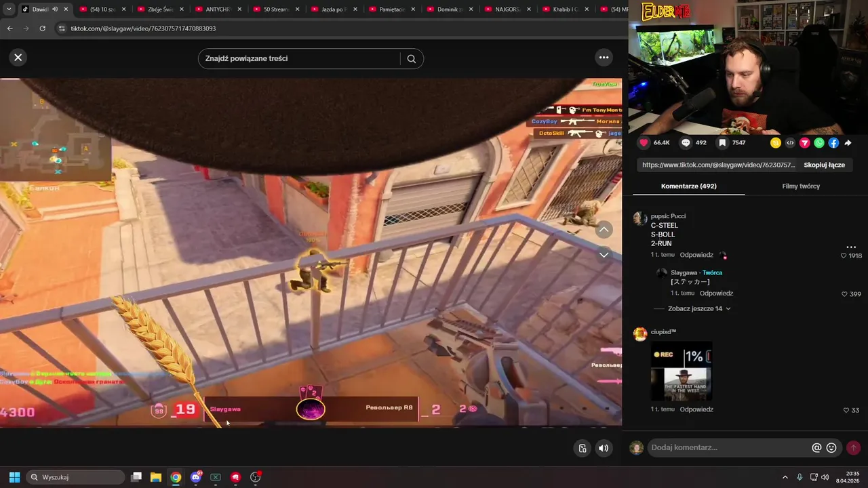This screenshot has width=868, height=488.
Task: Go to previous video with up chevron
Action: tap(604, 230)
